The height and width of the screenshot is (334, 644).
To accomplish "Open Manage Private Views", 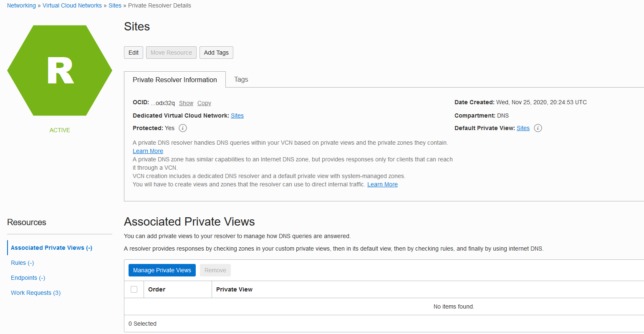I will tap(162, 270).
